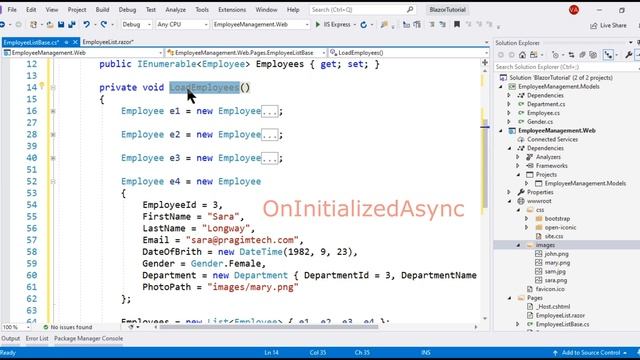Click the Add to Source Control arrow icon
Image resolution: width=640 pixels, height=360 pixels.
click(x=555, y=353)
